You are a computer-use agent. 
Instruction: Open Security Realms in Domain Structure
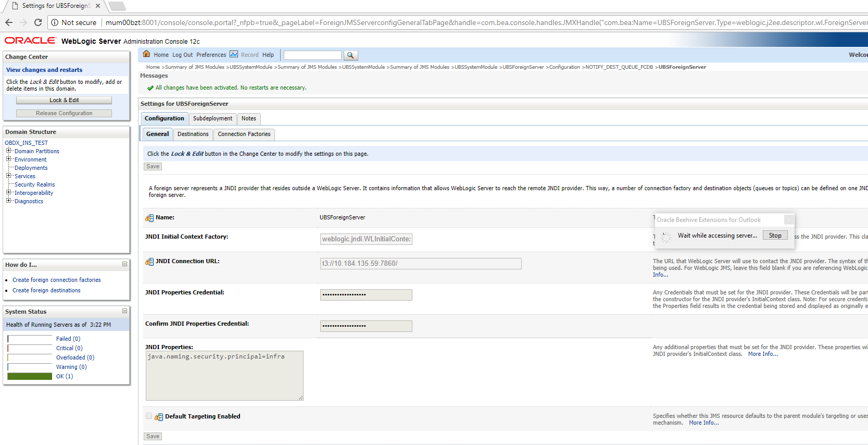[34, 184]
